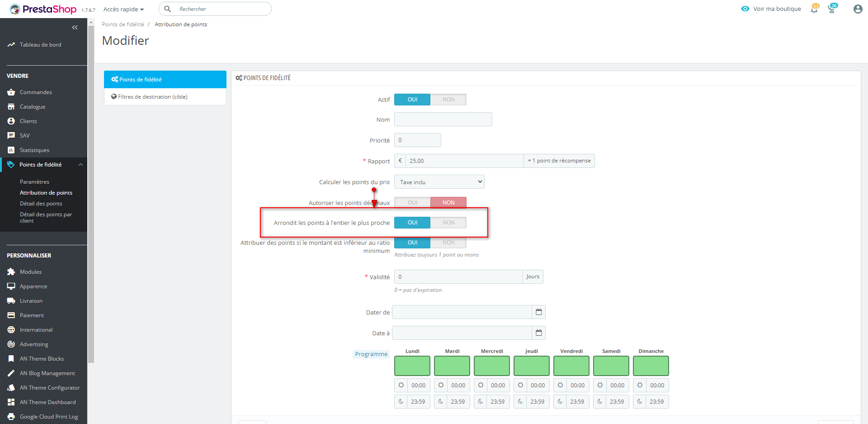The image size is (868, 424).
Task: Open the Accès rapide dropdown menu
Action: click(x=123, y=9)
